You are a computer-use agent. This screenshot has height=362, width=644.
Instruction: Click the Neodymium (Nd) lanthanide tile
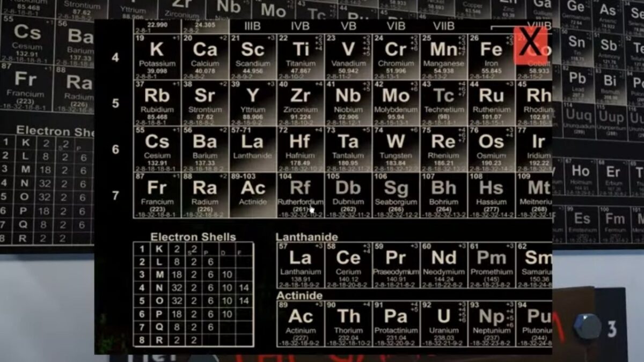(443, 265)
